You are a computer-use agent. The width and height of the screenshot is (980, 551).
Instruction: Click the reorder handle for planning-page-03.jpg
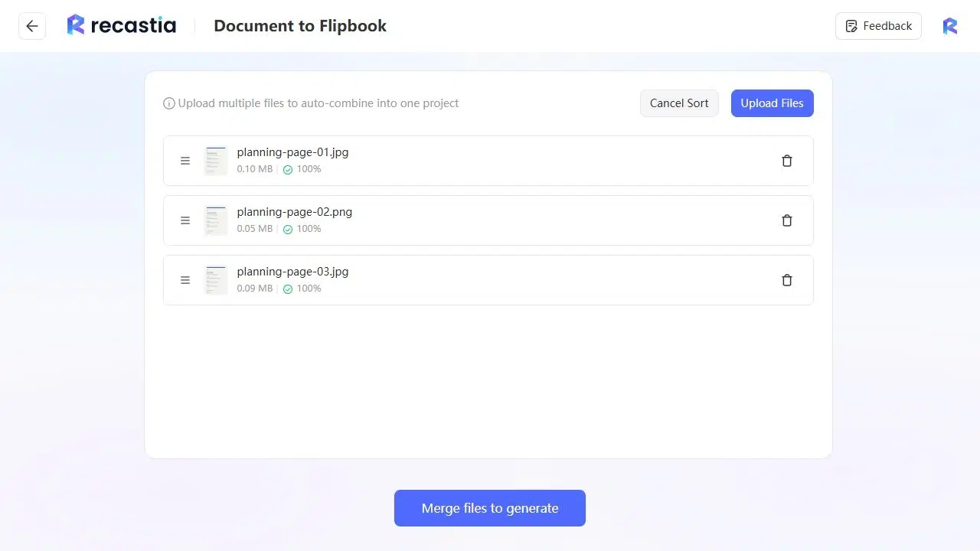click(x=185, y=280)
